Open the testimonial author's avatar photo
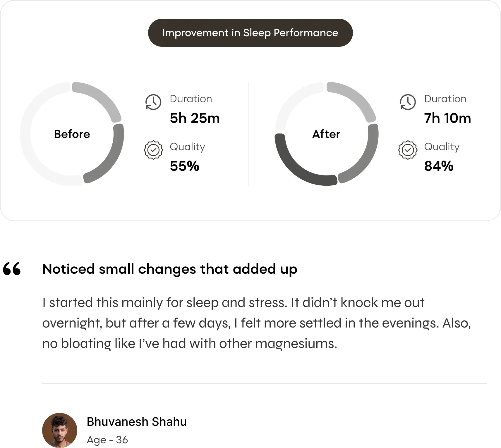Image resolution: width=501 pixels, height=448 pixels. tap(60, 430)
